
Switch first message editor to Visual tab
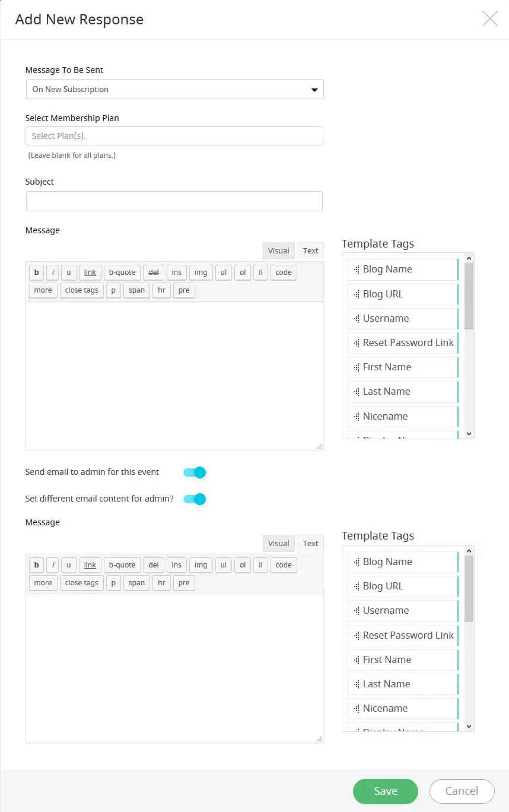(278, 251)
